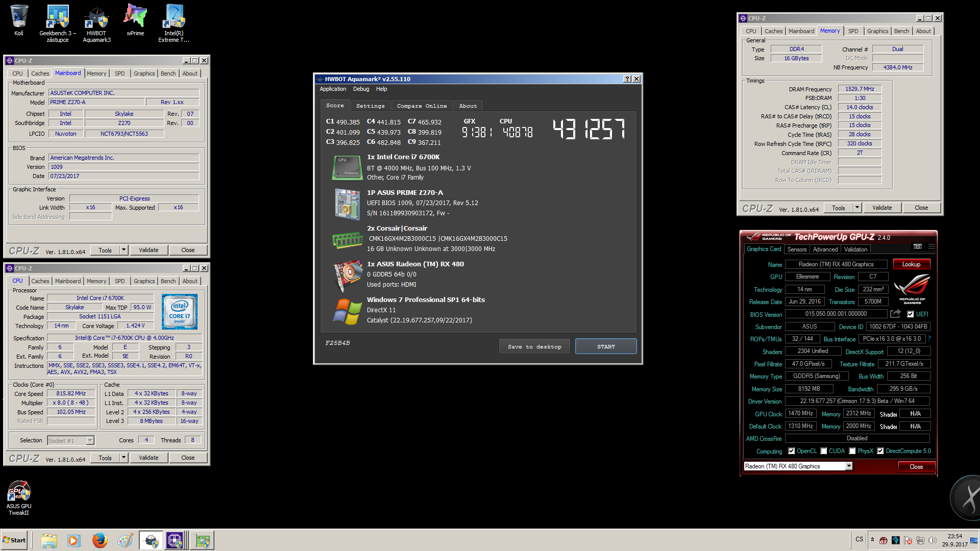Screen dimensions: 980x551
Task: Switch to Compare Online tab
Action: tap(422, 106)
